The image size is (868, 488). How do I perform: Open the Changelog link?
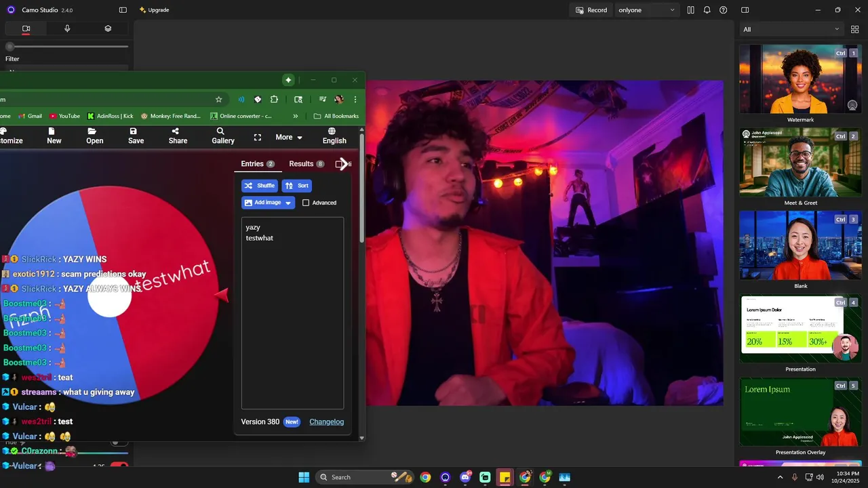point(327,422)
